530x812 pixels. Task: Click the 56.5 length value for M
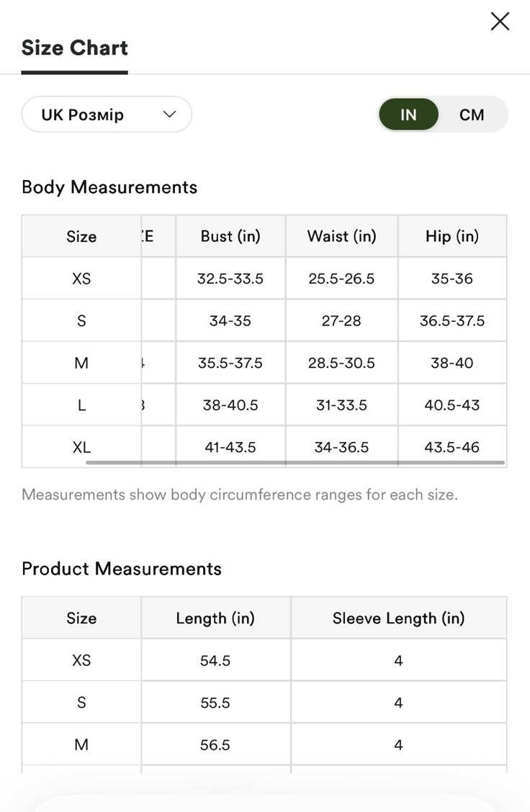tap(215, 744)
